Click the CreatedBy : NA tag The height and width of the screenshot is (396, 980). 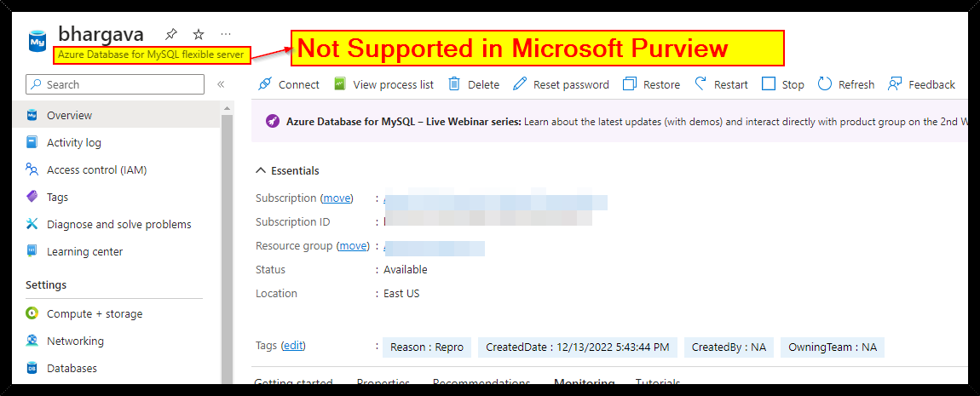(729, 347)
